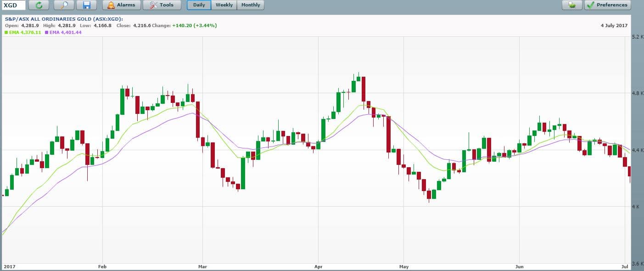Click the 5.2 K price axis label
Viewport: 644px width, 271px height.
[x=637, y=37]
